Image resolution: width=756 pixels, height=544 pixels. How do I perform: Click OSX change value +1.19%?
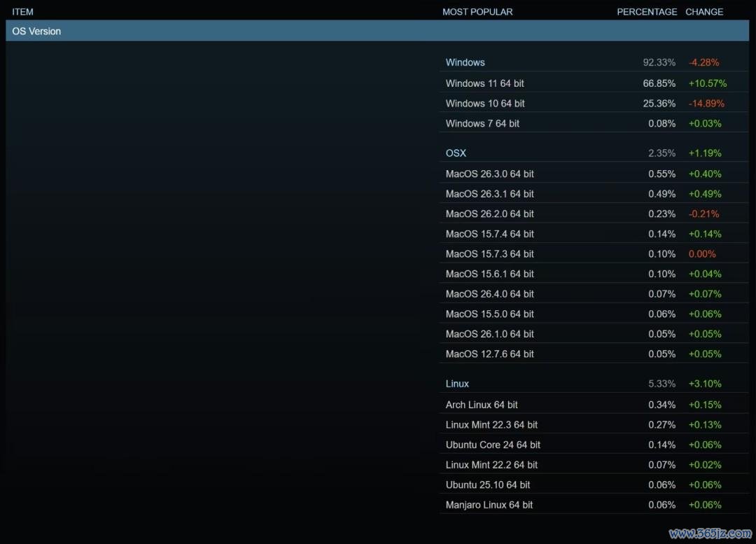tap(705, 153)
